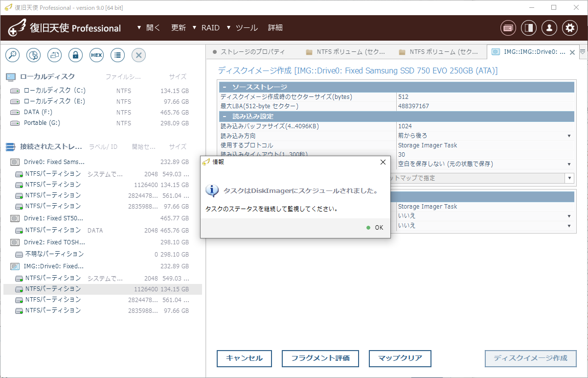Image resolution: width=588 pixels, height=378 pixels.
Task: Switch to first NTFS ボリューム tab
Action: pyautogui.click(x=345, y=51)
